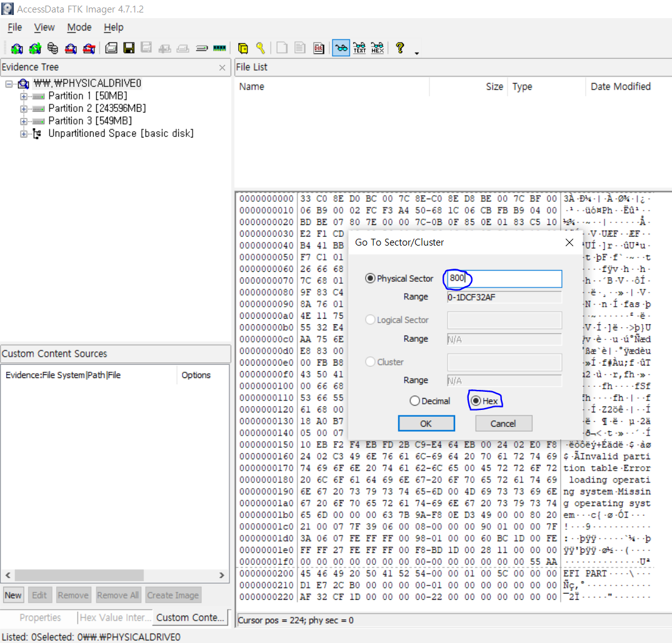
Task: Close the Evidence Tree pane
Action: 222,67
